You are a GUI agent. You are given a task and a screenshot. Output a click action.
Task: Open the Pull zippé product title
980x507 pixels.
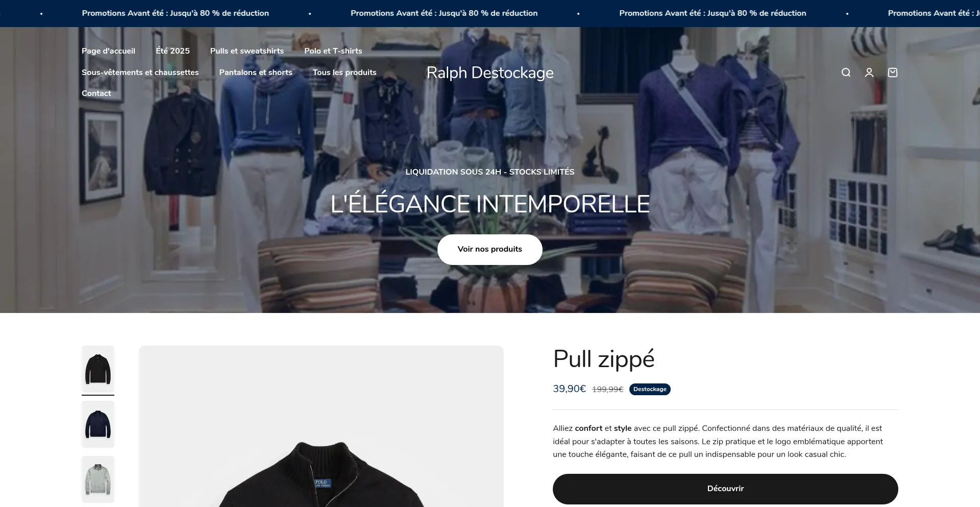[604, 359]
